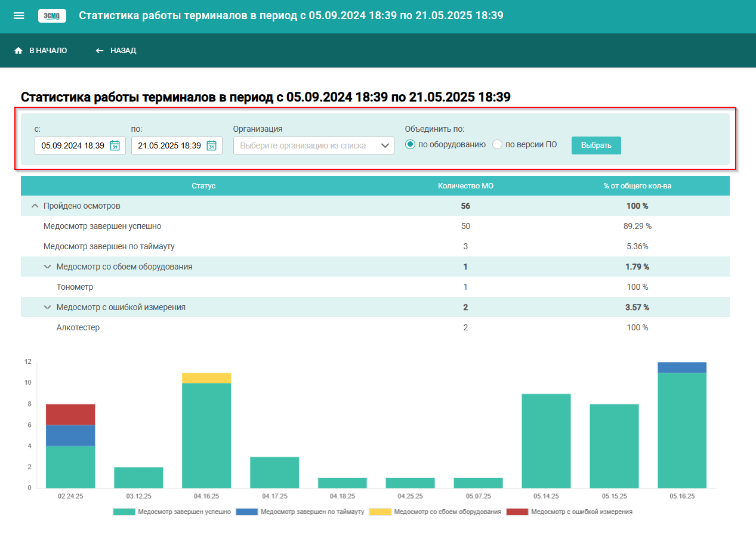Click the 05.07.25 axis label
This screenshot has height=542, width=756.
pos(478,496)
